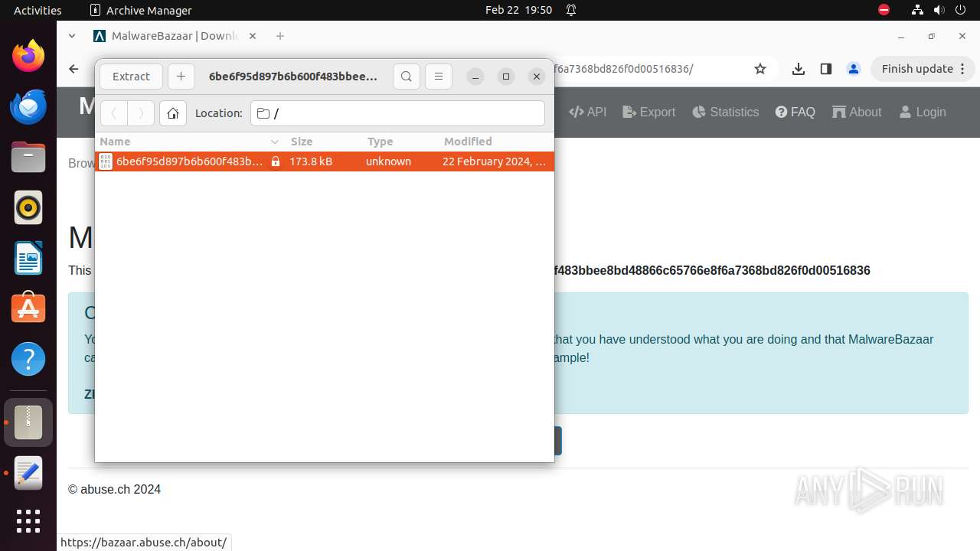This screenshot has width=980, height=551.
Task: Expand the browser tab list dropdown
Action: point(72,36)
